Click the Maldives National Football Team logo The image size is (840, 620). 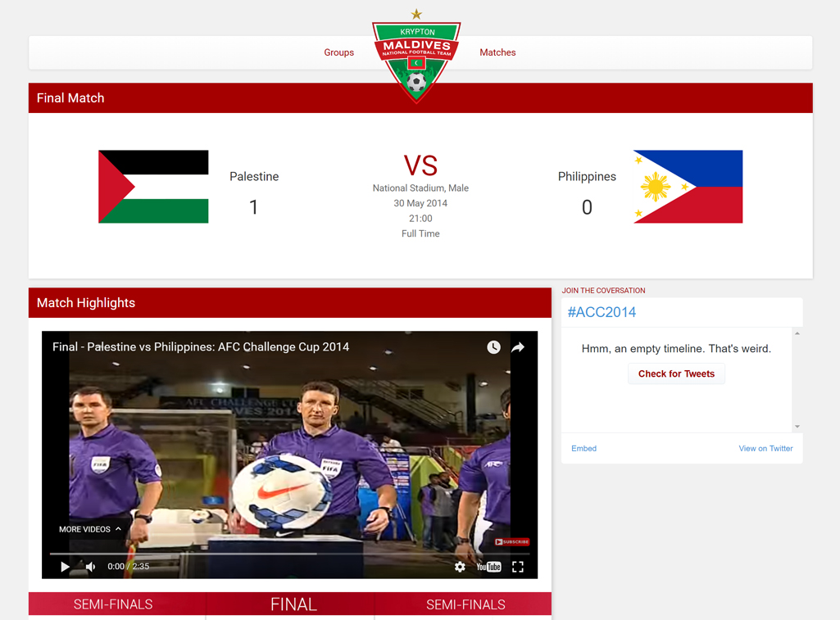click(x=416, y=59)
